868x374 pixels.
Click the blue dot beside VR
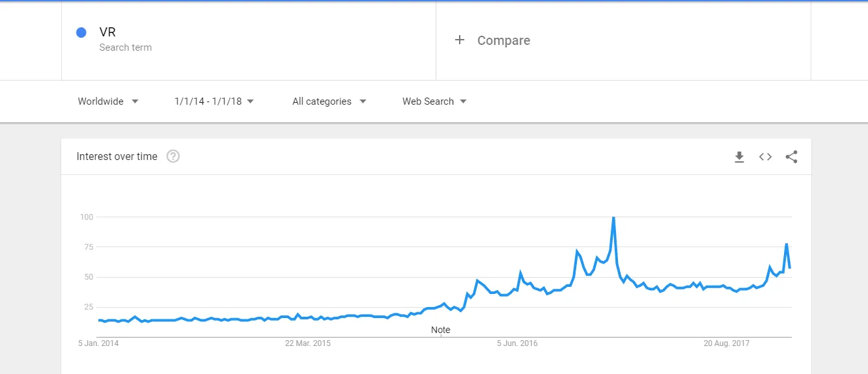pos(81,33)
